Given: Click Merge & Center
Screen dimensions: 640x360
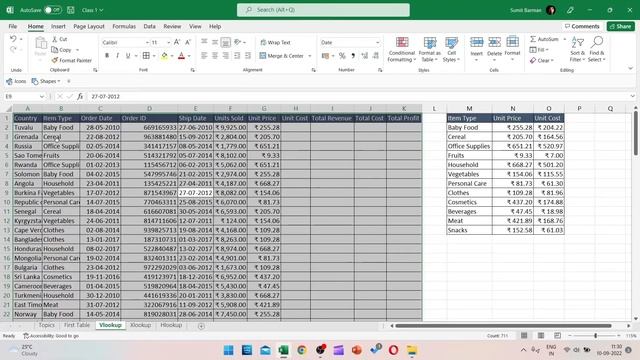Looking at the screenshot, I should click(282, 56).
